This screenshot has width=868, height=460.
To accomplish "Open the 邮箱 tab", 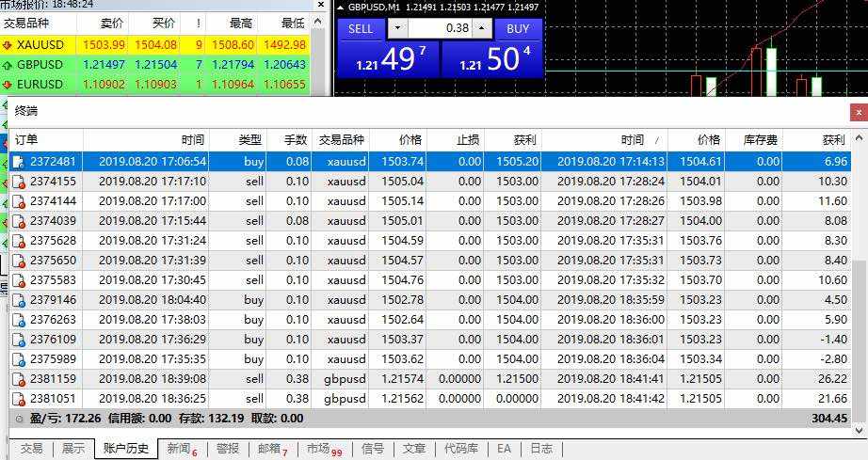I will click(273, 449).
